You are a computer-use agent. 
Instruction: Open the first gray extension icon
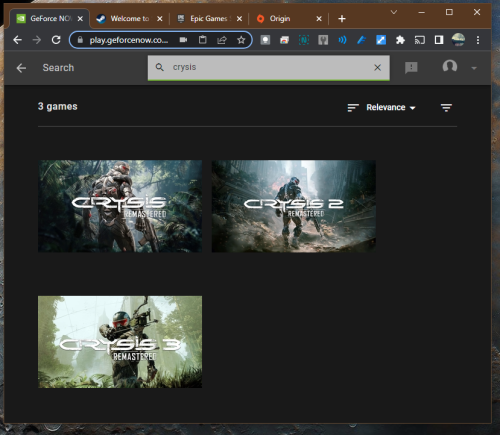point(265,40)
